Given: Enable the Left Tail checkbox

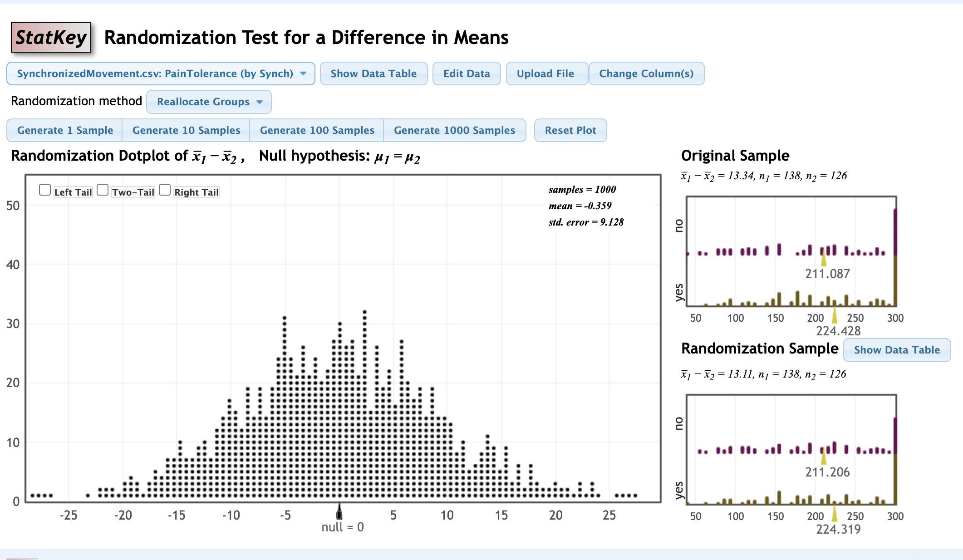Looking at the screenshot, I should (x=44, y=189).
